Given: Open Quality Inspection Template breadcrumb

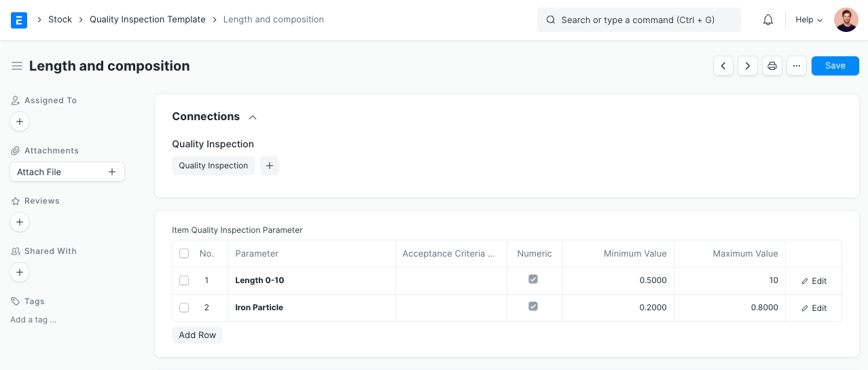Looking at the screenshot, I should tap(147, 20).
